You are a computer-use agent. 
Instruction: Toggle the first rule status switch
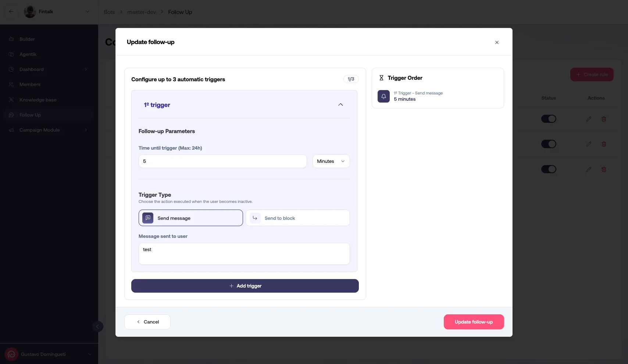point(549,119)
